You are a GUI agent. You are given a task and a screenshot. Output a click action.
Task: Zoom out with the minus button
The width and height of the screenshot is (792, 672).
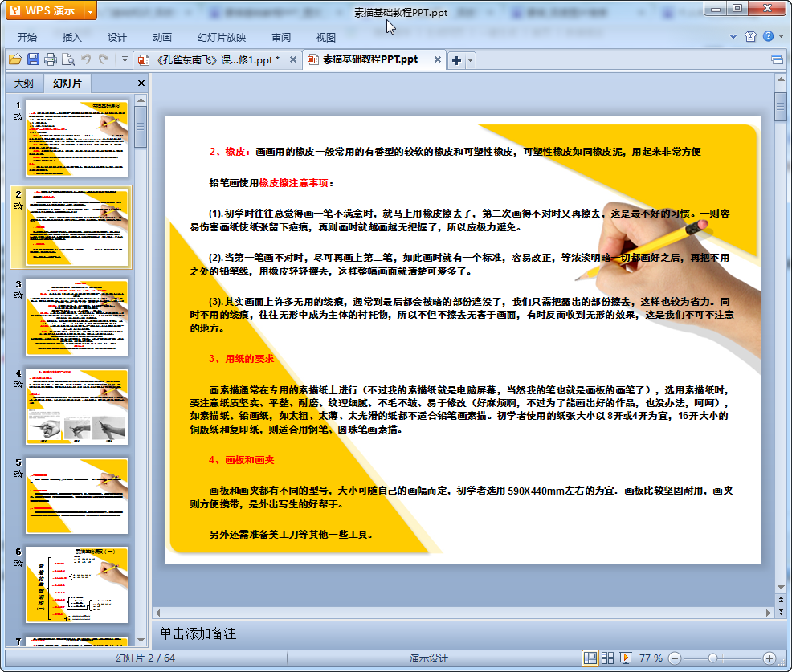coord(674,658)
